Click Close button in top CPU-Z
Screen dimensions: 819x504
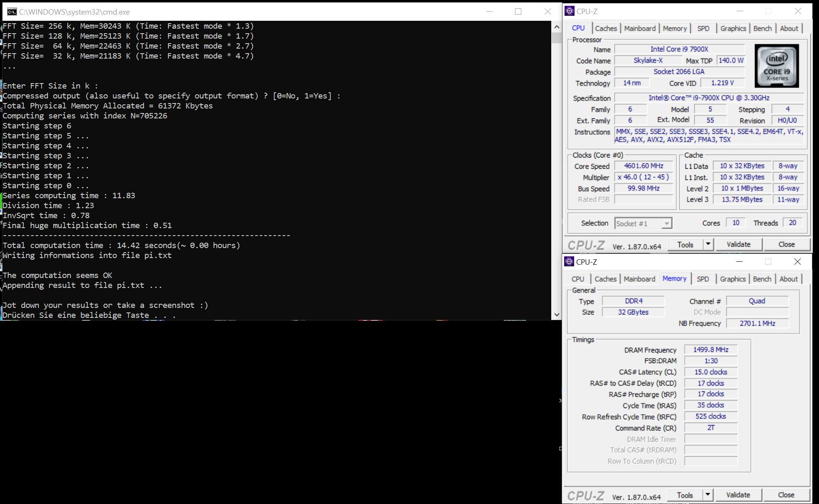787,244
